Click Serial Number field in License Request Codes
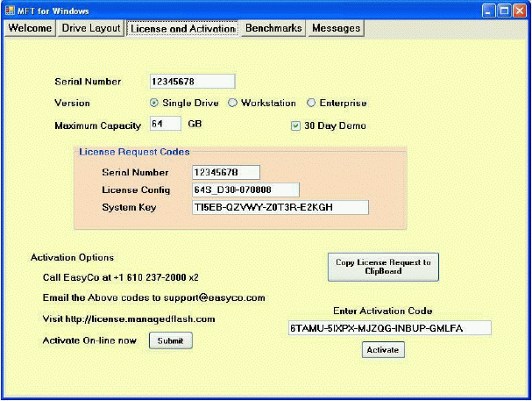Screen dimensions: 532x401 coord(226,173)
